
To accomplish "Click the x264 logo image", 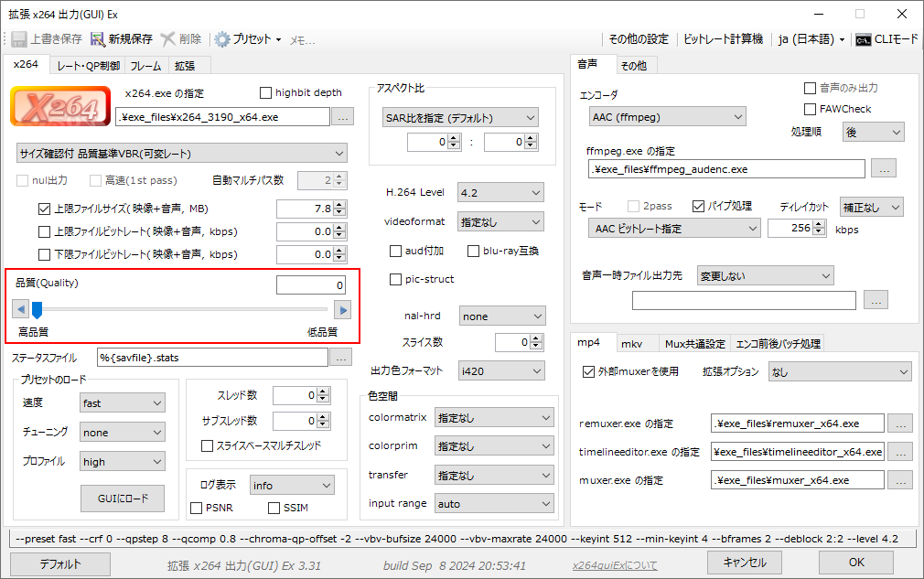I will (60, 106).
